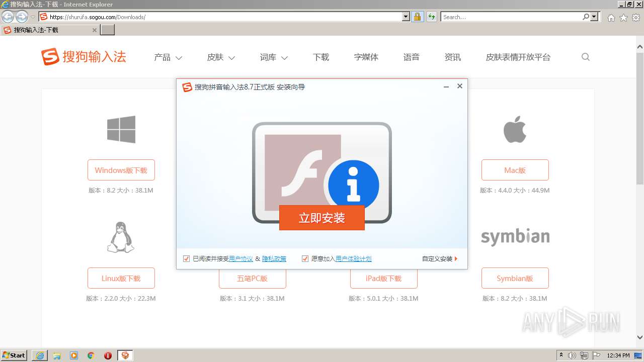Screen dimensions: 644x362
Task: Click the volume speaker tray icon
Action: pos(572,355)
